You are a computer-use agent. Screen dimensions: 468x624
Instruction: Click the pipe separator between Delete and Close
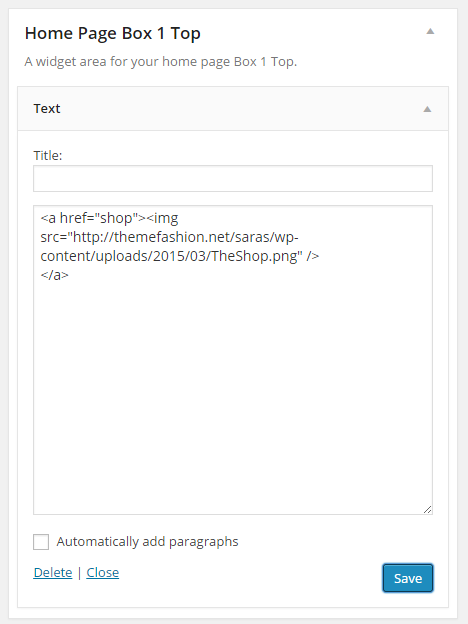[79, 573]
